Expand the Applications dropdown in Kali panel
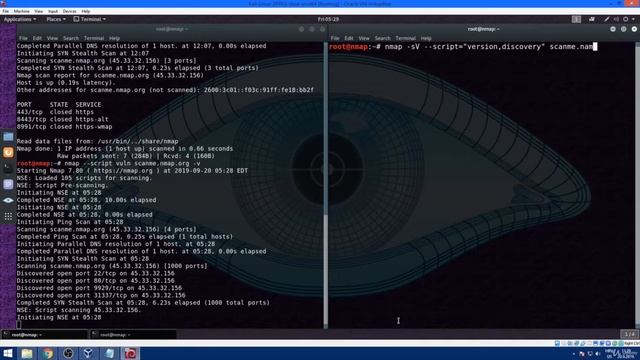Viewport: 640px width, 360px height. [x=20, y=19]
